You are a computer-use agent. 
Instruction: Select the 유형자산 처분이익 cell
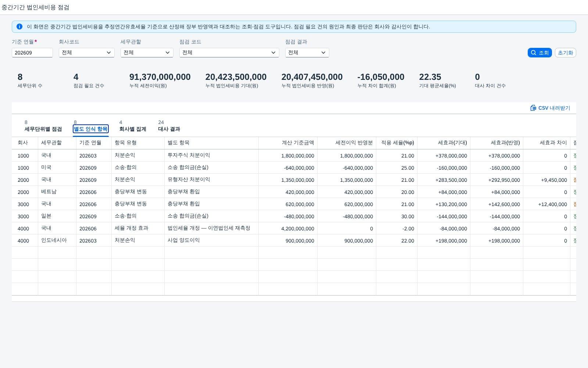tap(212, 180)
